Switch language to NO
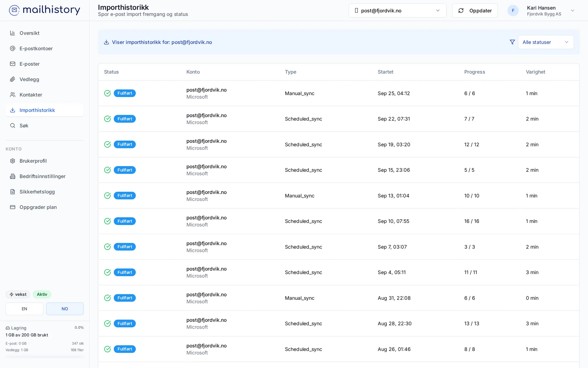Viewport: 588px width, 368px height. [x=65, y=309]
